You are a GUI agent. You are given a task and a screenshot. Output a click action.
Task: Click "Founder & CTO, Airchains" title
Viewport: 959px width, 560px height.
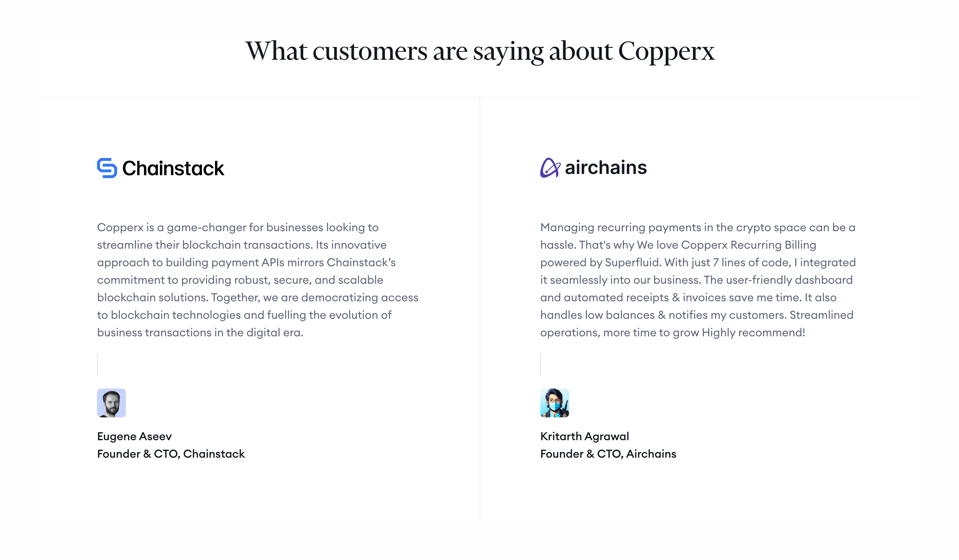tap(608, 454)
